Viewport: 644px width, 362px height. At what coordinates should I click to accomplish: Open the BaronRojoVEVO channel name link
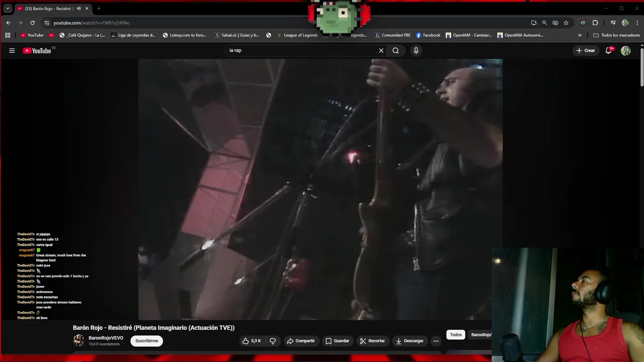tap(106, 338)
